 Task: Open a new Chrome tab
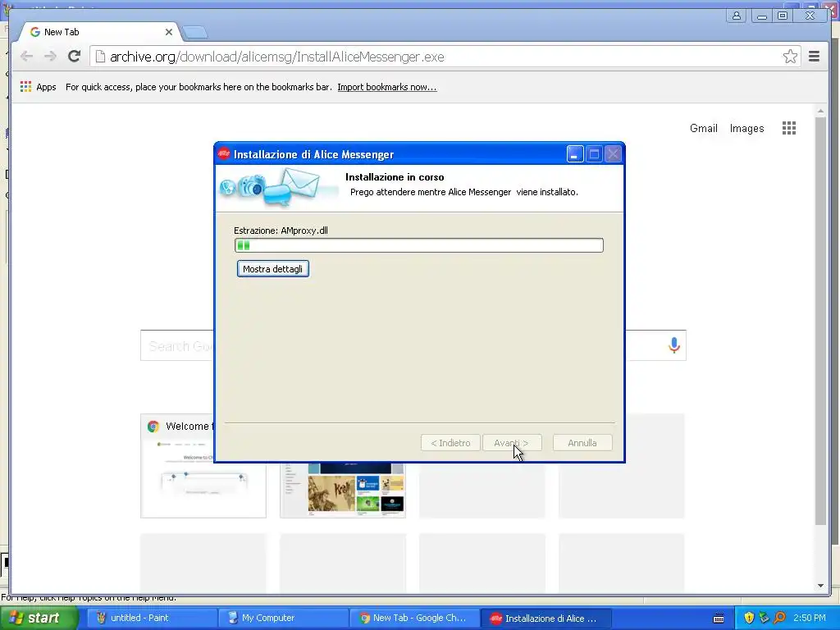coord(194,33)
